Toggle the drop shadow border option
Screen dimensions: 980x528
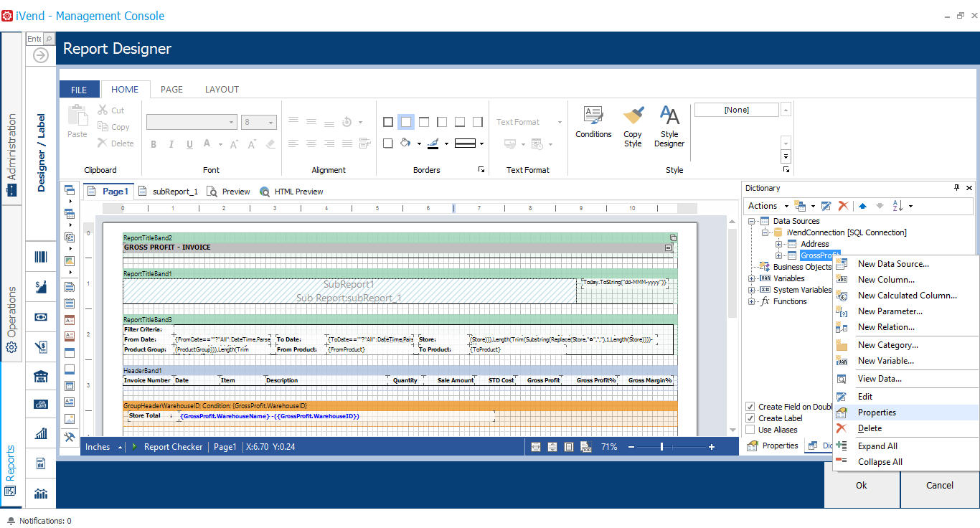[x=388, y=143]
